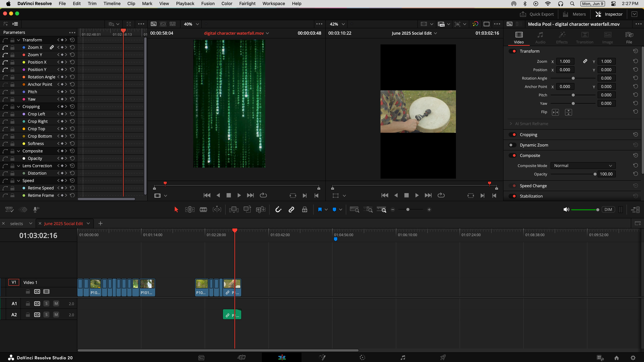Collapse the Lens Correction group

(18, 166)
